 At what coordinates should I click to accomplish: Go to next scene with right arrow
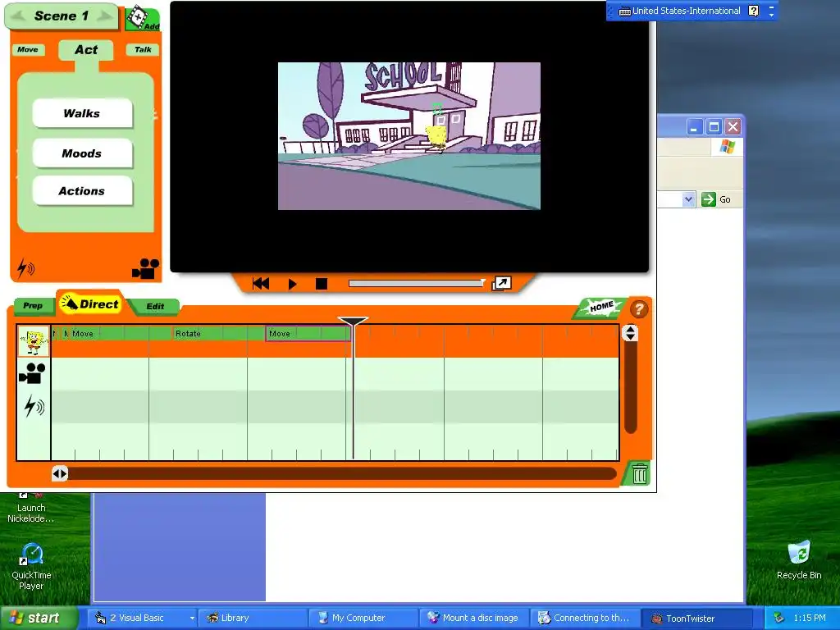point(105,16)
